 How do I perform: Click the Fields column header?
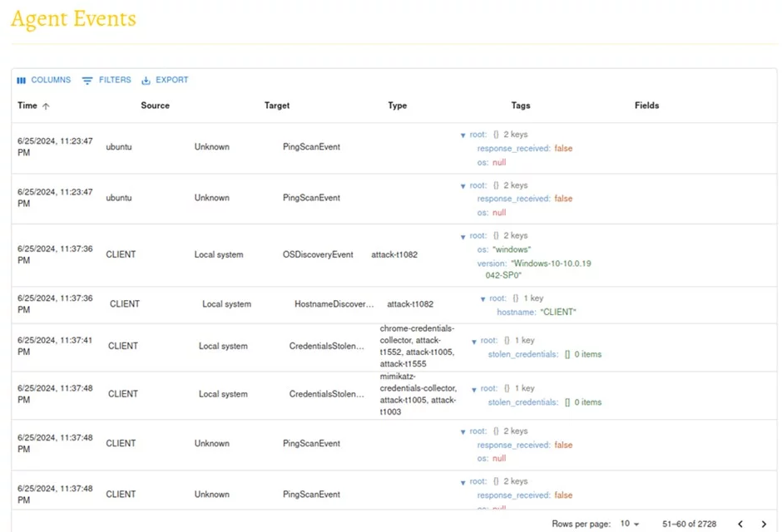[646, 106]
